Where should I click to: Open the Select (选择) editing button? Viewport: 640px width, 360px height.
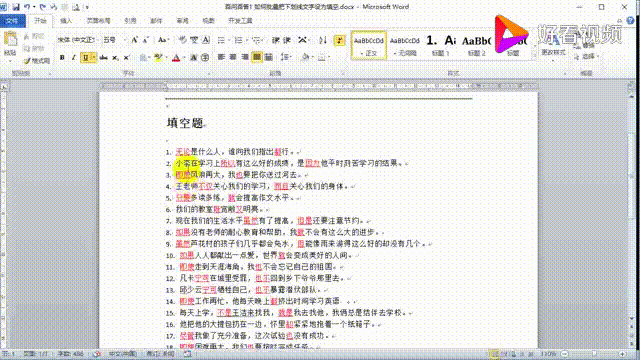pyautogui.click(x=587, y=57)
